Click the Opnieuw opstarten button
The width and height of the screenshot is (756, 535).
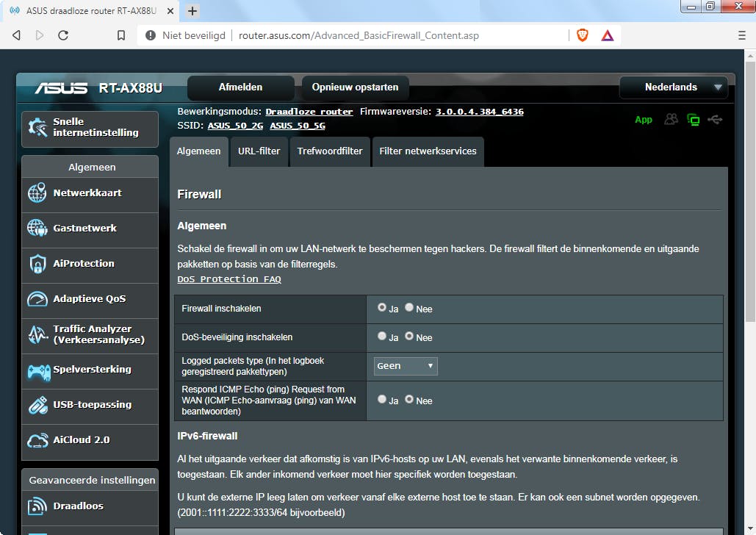coord(356,87)
